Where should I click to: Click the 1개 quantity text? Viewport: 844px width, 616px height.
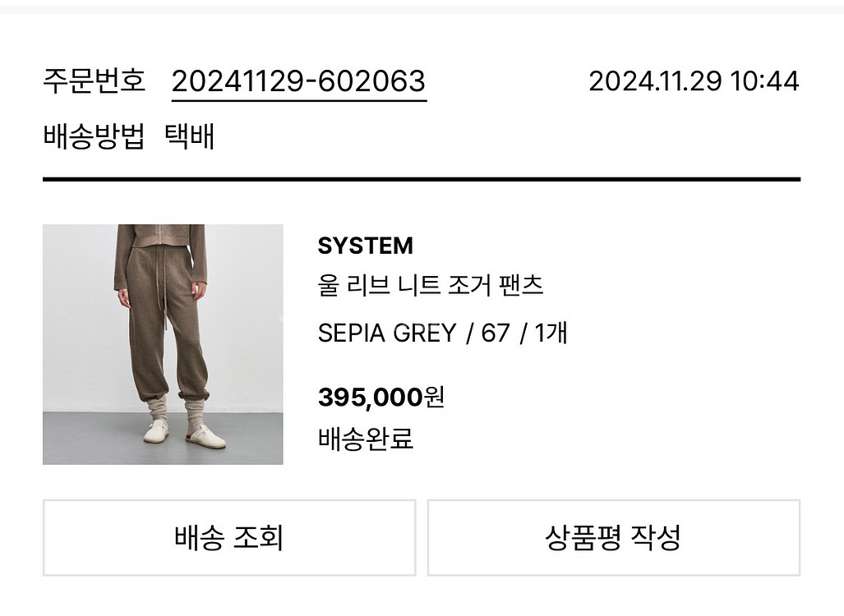coord(551,333)
